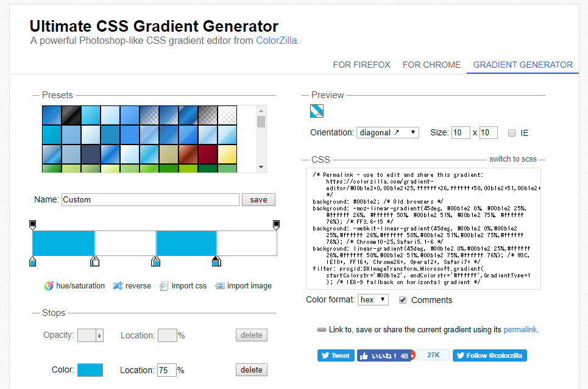Image resolution: width=588 pixels, height=389 pixels.
Task: Open the blue Color swatch picker
Action: coord(90,370)
